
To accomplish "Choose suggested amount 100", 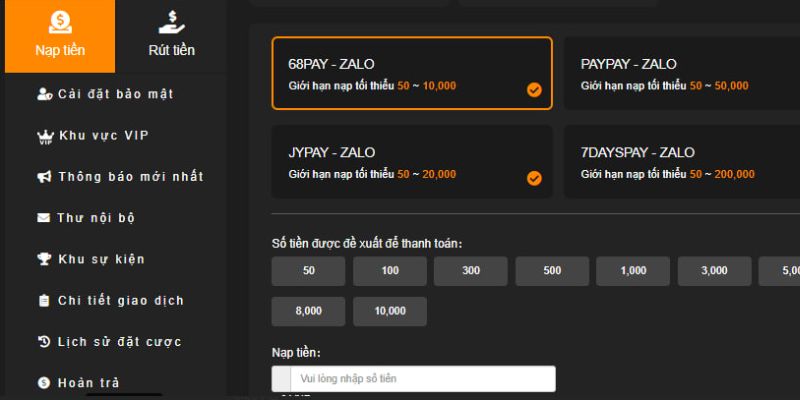I will coord(390,271).
